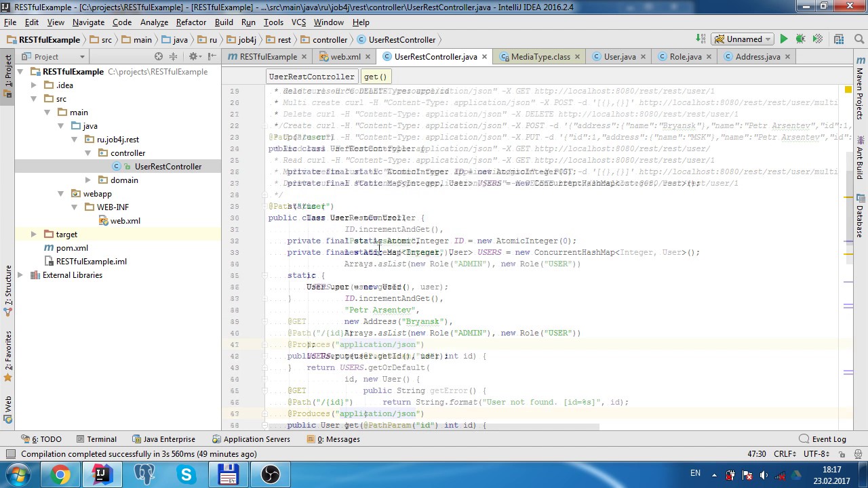Collapse all icon in Project panel
Screen dimensions: 868x488
click(173, 57)
